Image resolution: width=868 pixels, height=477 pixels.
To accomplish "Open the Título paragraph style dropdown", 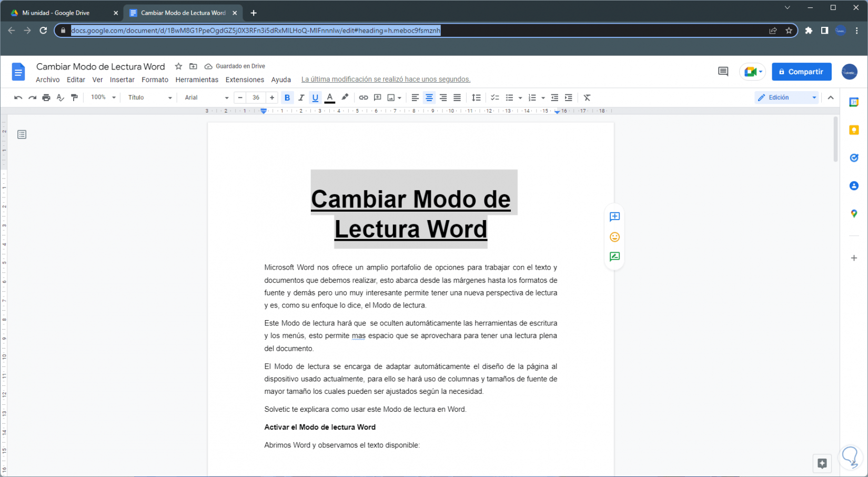I will [x=150, y=97].
